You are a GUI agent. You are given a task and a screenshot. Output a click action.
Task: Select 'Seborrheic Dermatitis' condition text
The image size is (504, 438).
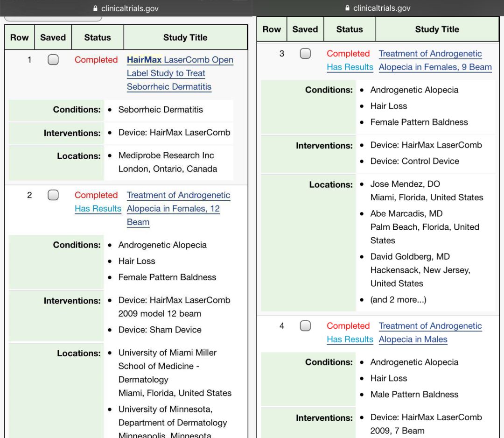tap(161, 110)
